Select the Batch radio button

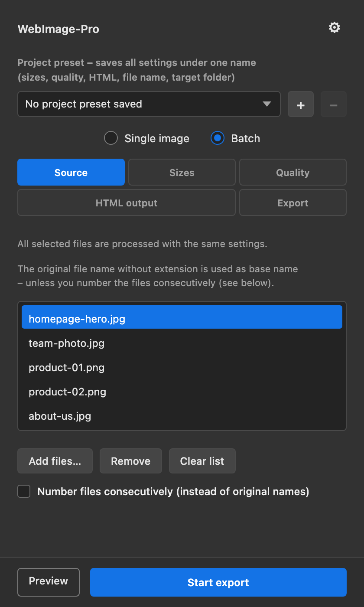coord(217,138)
